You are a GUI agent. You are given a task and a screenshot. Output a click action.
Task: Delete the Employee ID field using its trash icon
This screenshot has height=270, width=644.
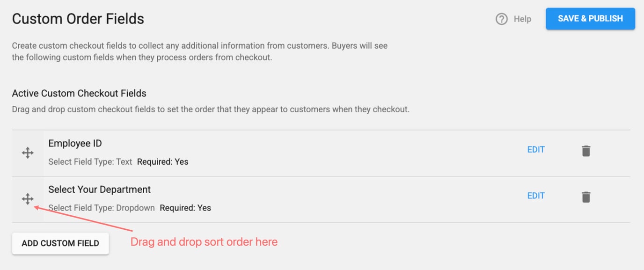coord(585,150)
